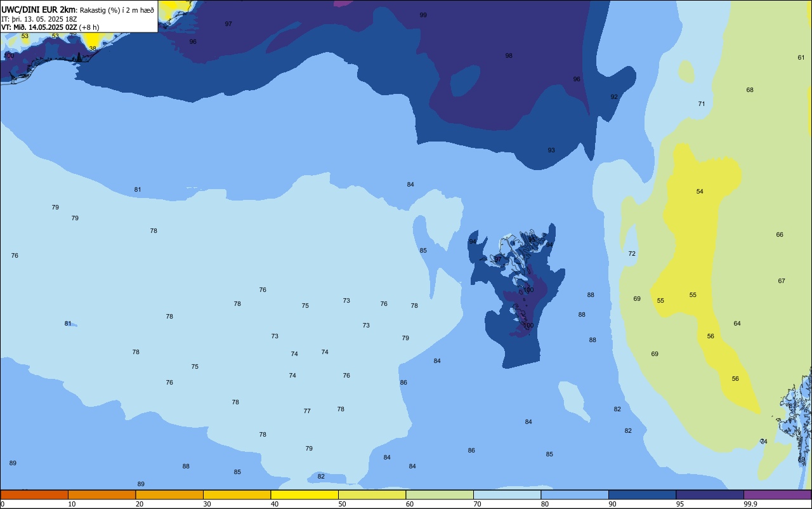
Task: Click the 64 humidity value on map
Action: (737, 324)
